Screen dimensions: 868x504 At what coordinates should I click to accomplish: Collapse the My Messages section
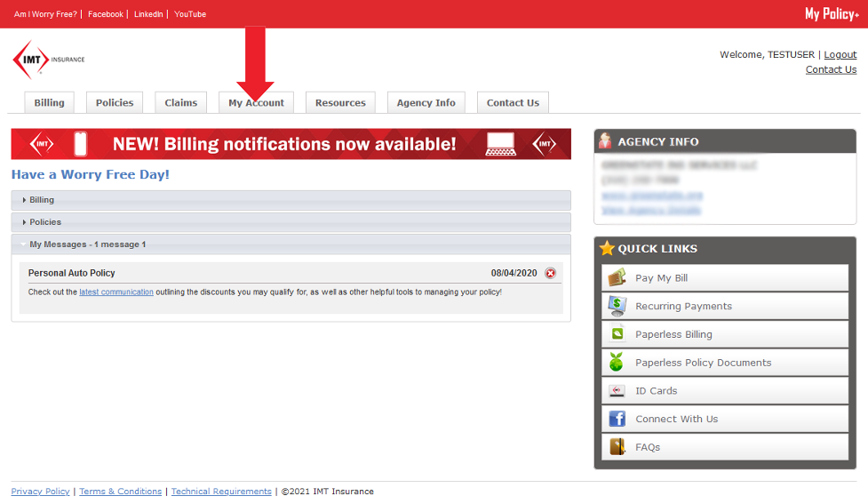291,244
